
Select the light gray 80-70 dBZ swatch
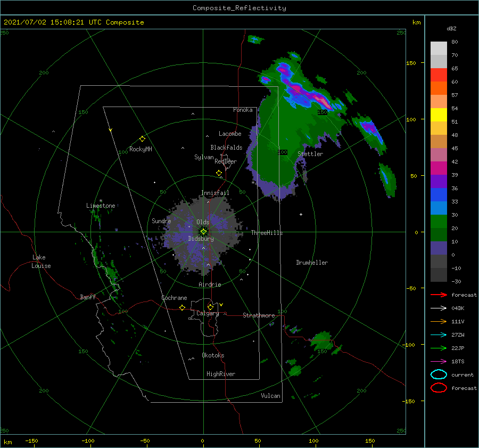pos(439,48)
